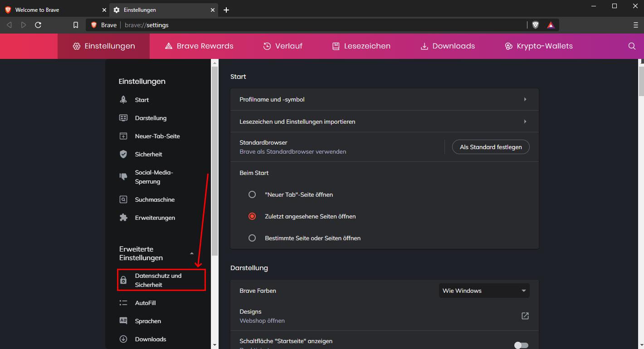Click the download icon beside the sidebar Downloads entry
The height and width of the screenshot is (349, 644).
click(123, 339)
